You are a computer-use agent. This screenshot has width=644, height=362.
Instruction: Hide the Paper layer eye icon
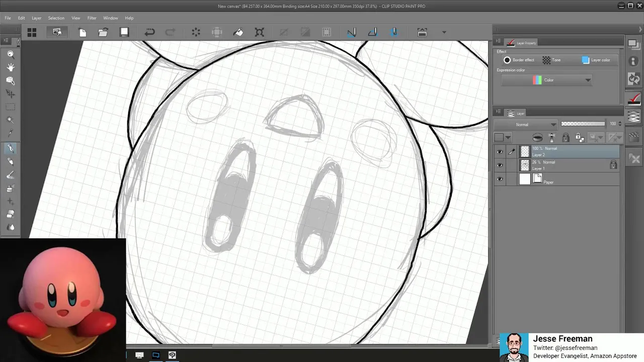click(x=500, y=179)
